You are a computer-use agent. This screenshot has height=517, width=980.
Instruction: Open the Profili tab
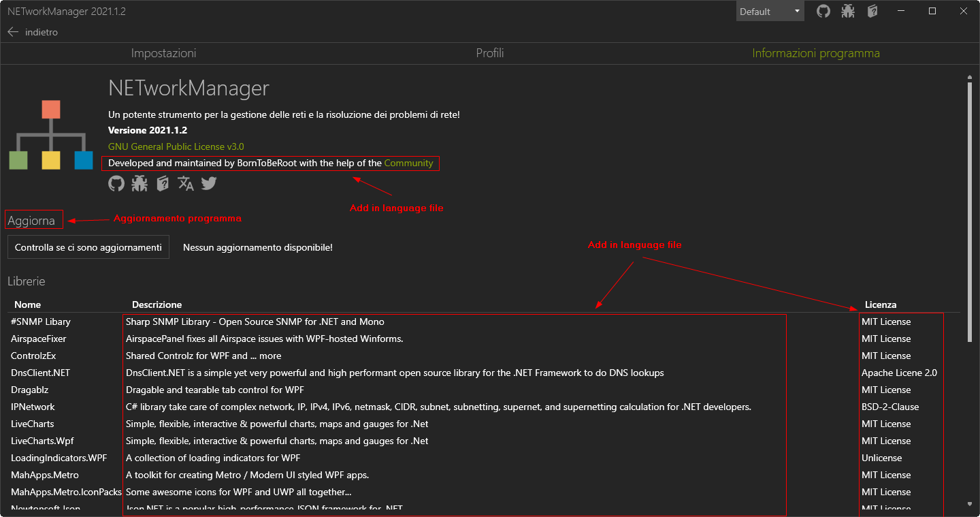(x=489, y=53)
